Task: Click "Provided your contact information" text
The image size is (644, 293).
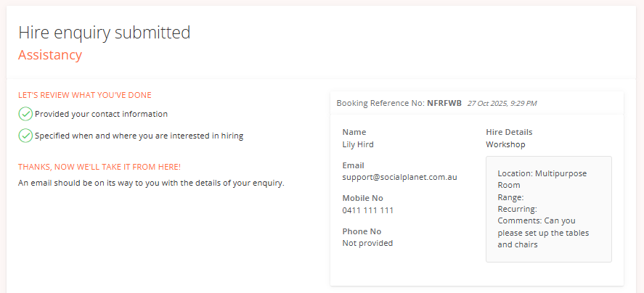Action: click(x=101, y=114)
